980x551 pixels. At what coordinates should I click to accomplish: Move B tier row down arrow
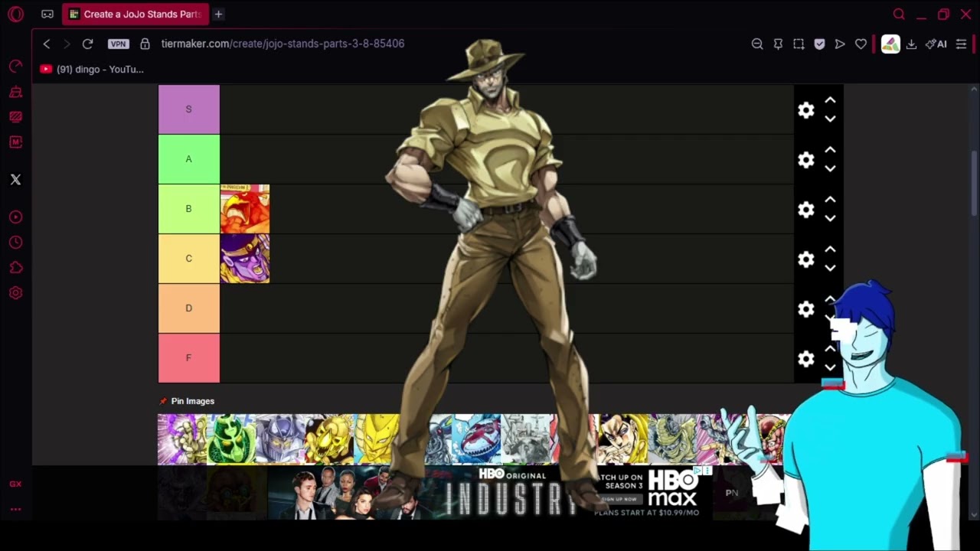(830, 218)
